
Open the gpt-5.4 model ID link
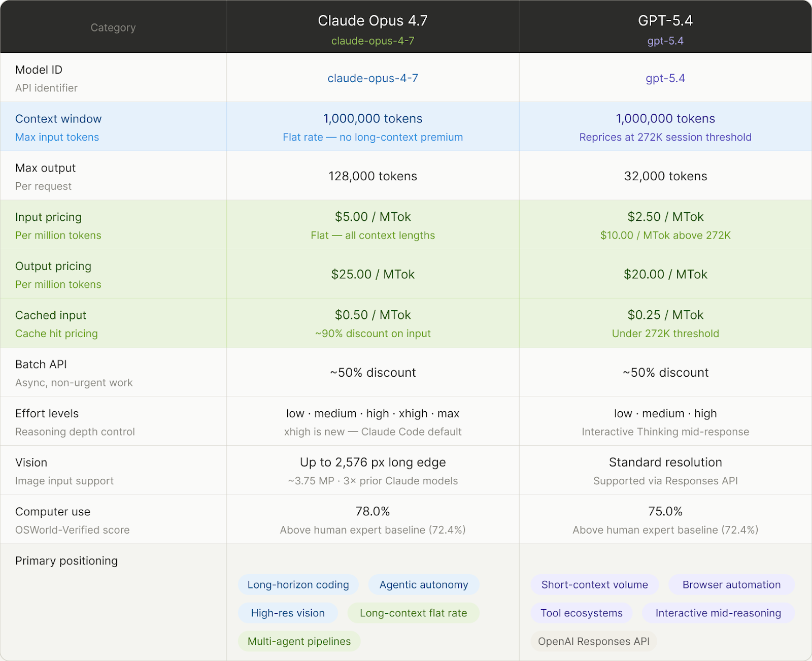click(x=665, y=78)
